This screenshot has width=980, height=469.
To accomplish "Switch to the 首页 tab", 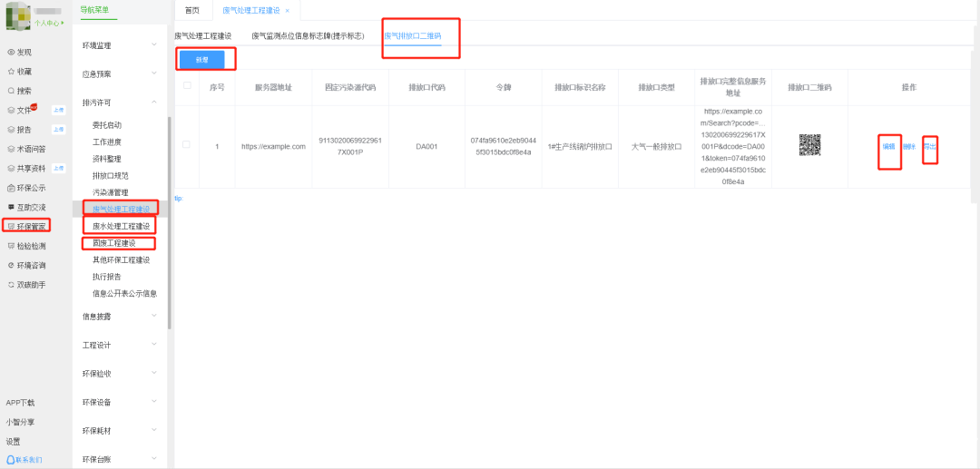I will [191, 10].
